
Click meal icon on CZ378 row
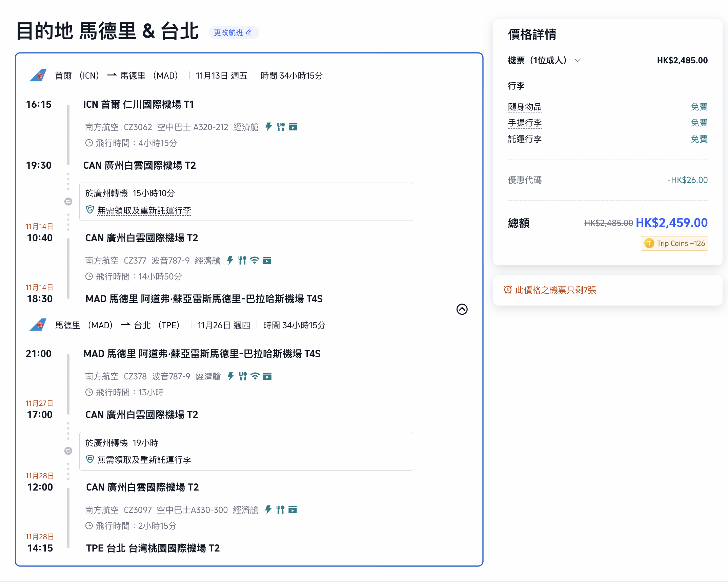(x=243, y=376)
